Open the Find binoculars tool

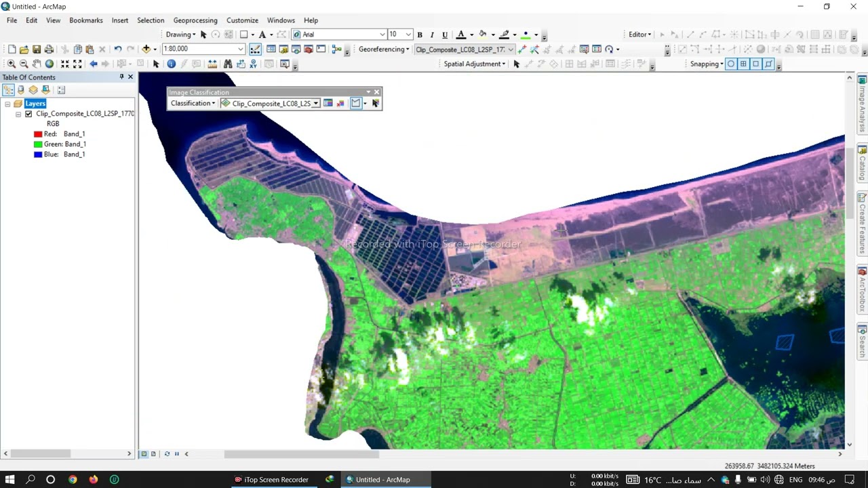[228, 64]
